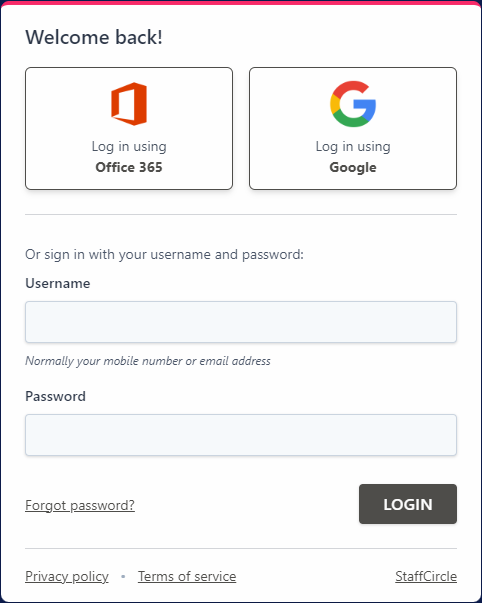
Task: Click the pink bar atop the login card
Action: 241,2
